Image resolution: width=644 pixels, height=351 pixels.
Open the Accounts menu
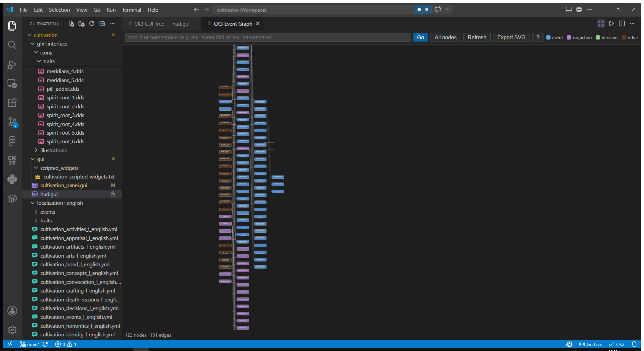[x=12, y=311]
